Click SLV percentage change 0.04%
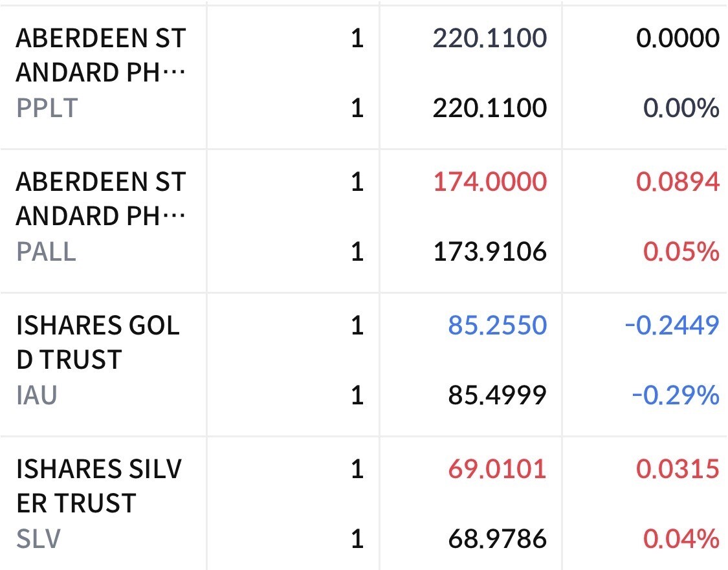This screenshot has height=570, width=728. coord(681,538)
